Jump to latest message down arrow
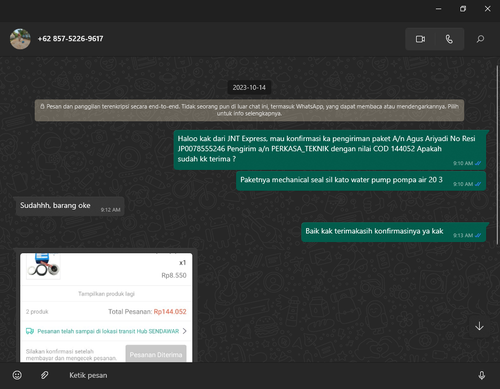This screenshot has width=500, height=389. [x=479, y=326]
